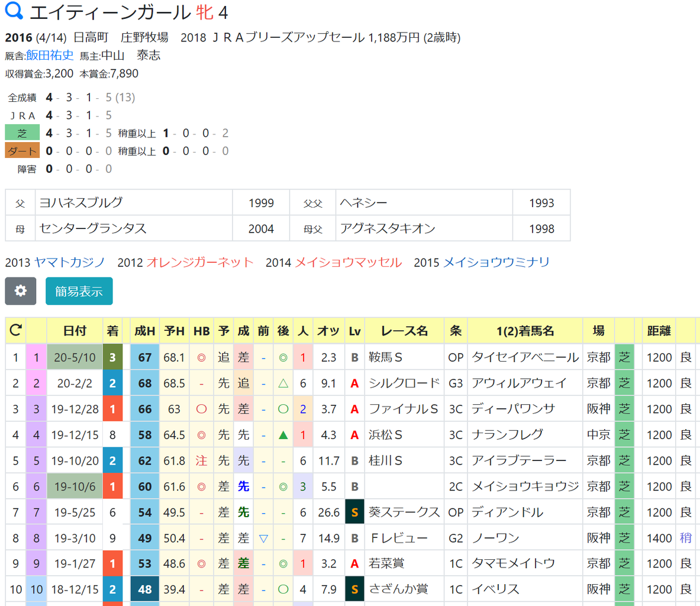The image size is (700, 606).
Task: Click winner name ノーワン
Action: pos(495,538)
